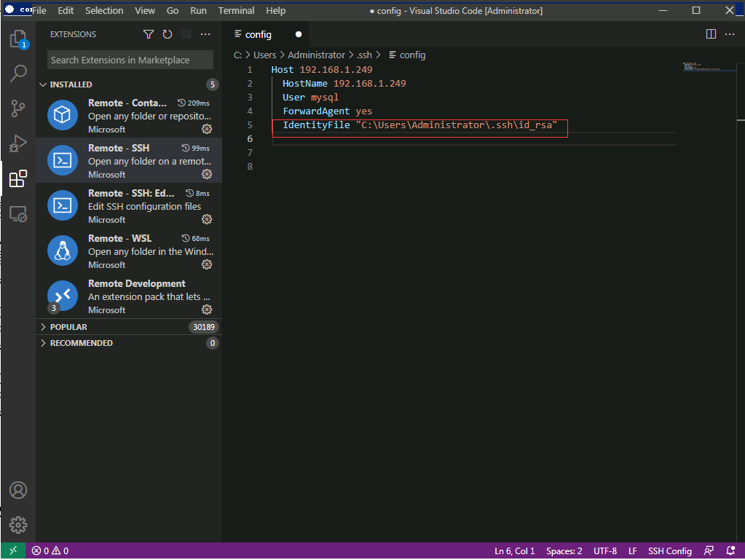The image size is (745, 560).
Task: Click the Search Extensions in Marketplace field
Action: (130, 60)
